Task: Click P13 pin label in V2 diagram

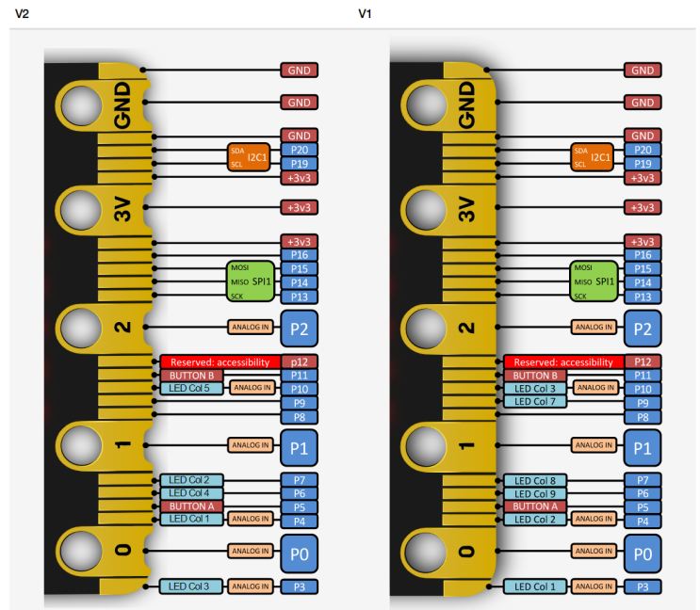Action: tap(300, 297)
